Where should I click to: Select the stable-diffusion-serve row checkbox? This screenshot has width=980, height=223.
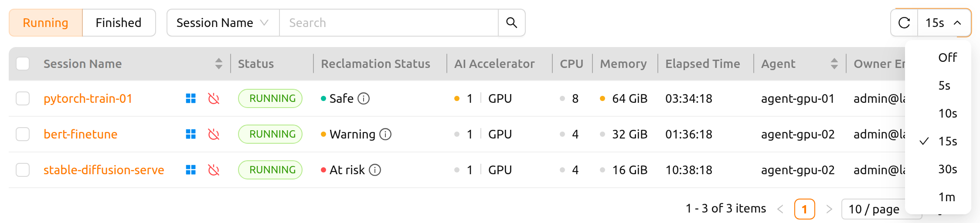23,170
